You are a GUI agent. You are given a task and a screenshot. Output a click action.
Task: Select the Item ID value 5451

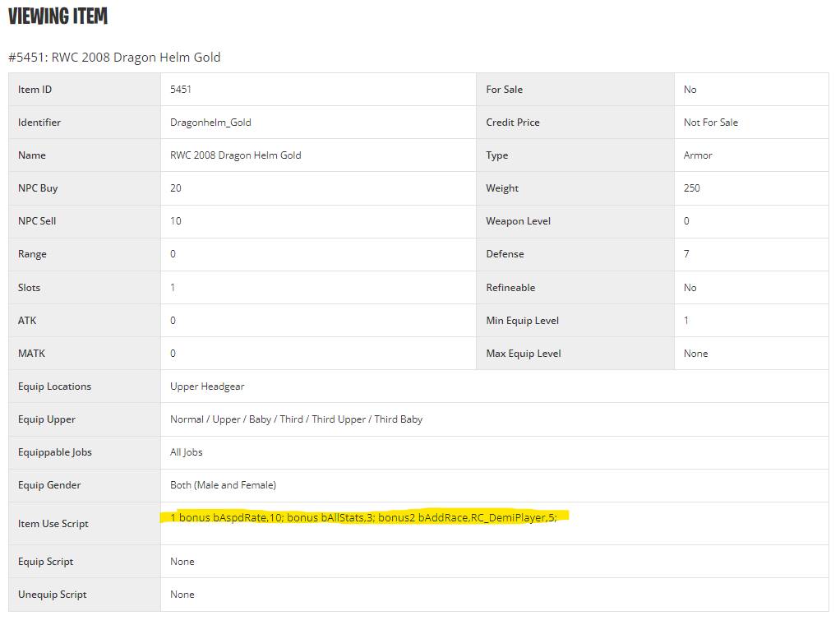(x=181, y=90)
